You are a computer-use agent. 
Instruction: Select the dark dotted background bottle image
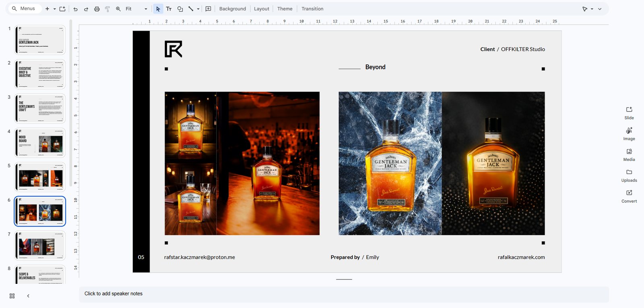click(x=493, y=163)
